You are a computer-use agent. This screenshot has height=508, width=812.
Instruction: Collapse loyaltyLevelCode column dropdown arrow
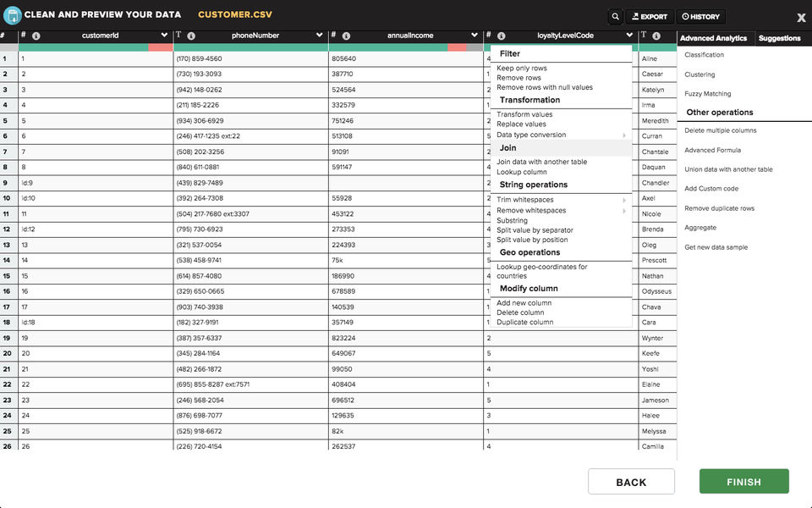coord(629,36)
